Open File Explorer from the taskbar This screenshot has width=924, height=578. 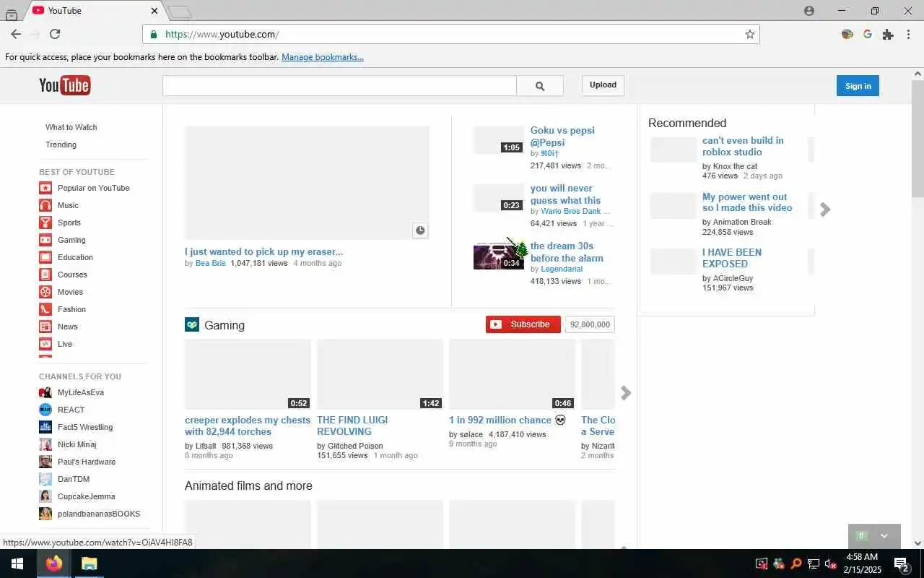pyautogui.click(x=89, y=564)
